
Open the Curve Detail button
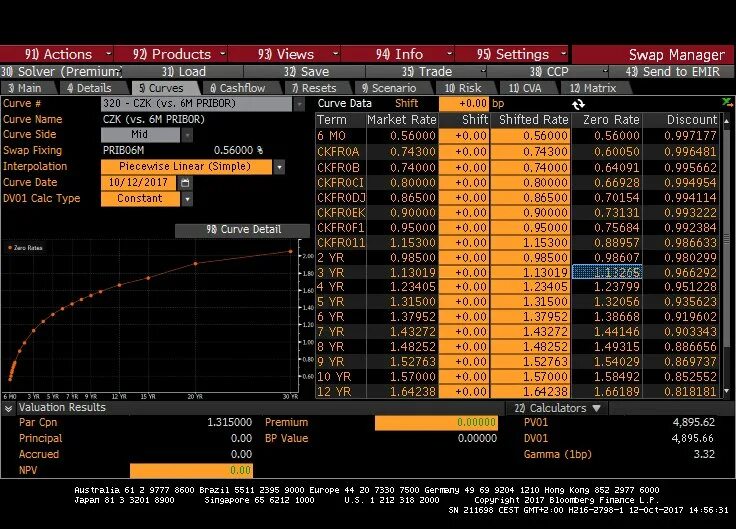click(242, 230)
